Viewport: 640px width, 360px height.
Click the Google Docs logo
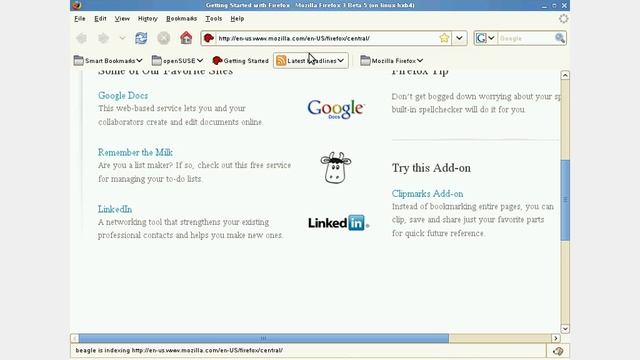pos(336,109)
